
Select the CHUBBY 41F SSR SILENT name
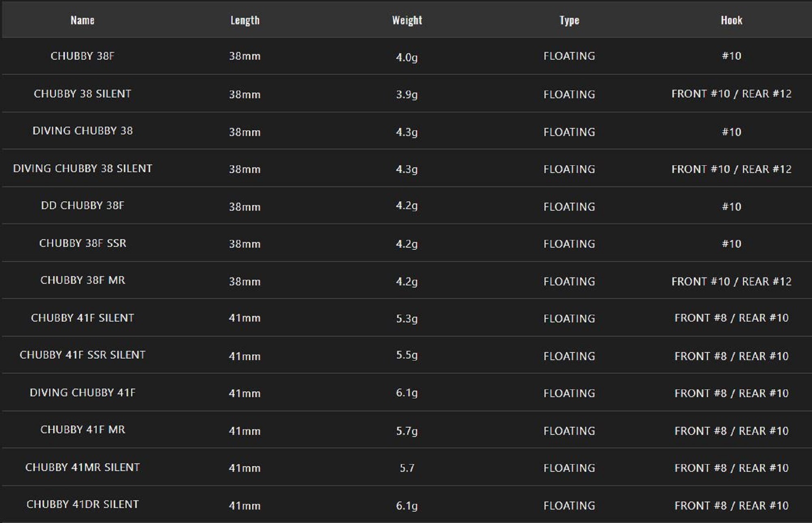[82, 355]
